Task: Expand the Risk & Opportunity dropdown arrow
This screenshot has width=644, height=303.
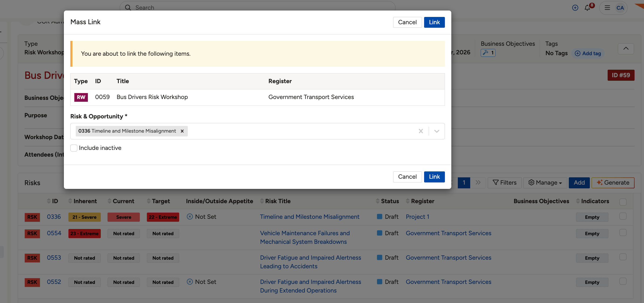Action: [x=437, y=131]
